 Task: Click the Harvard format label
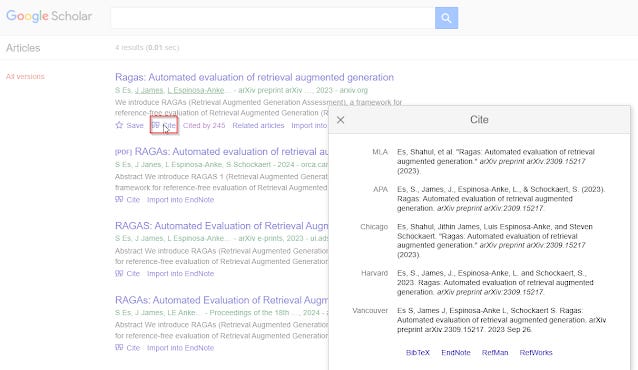tap(374, 273)
